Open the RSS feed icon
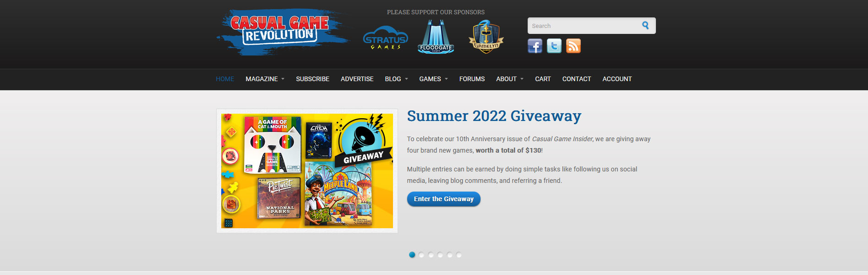The height and width of the screenshot is (275, 868). click(x=573, y=46)
